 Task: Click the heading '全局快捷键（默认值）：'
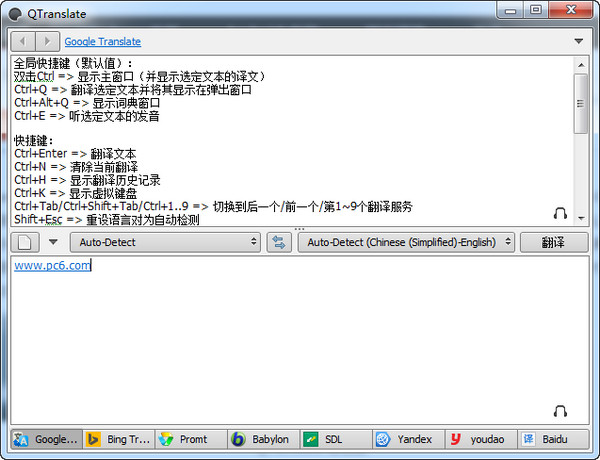coord(73,63)
